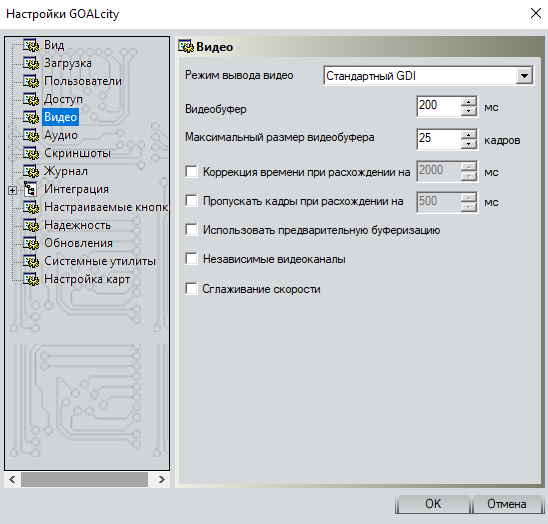Open the Журнал settings section
The image size is (548, 524).
(66, 171)
